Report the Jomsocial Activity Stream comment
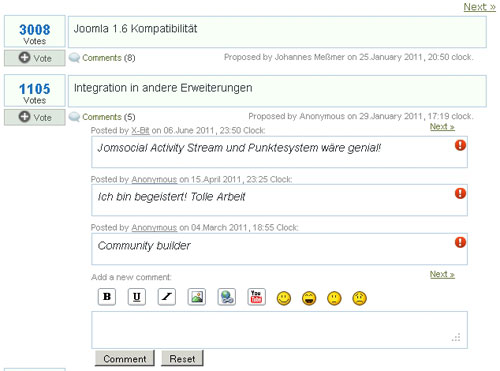 point(460,145)
